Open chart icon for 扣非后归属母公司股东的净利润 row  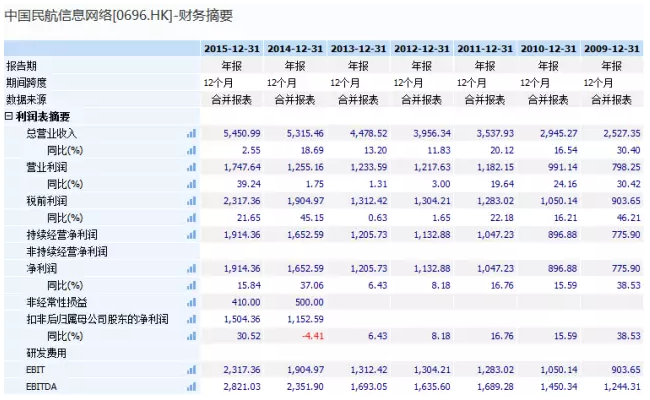pyautogui.click(x=191, y=319)
